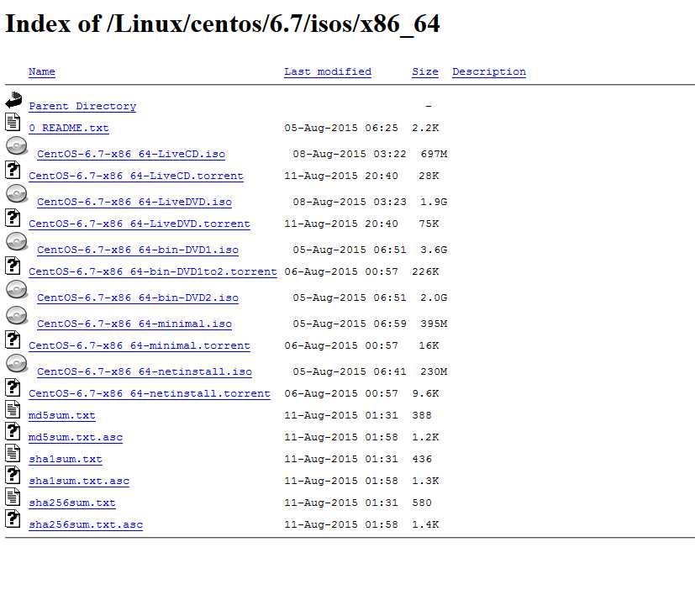Click the unknown-file icon beside sha256sum.txt.asc

point(13,519)
